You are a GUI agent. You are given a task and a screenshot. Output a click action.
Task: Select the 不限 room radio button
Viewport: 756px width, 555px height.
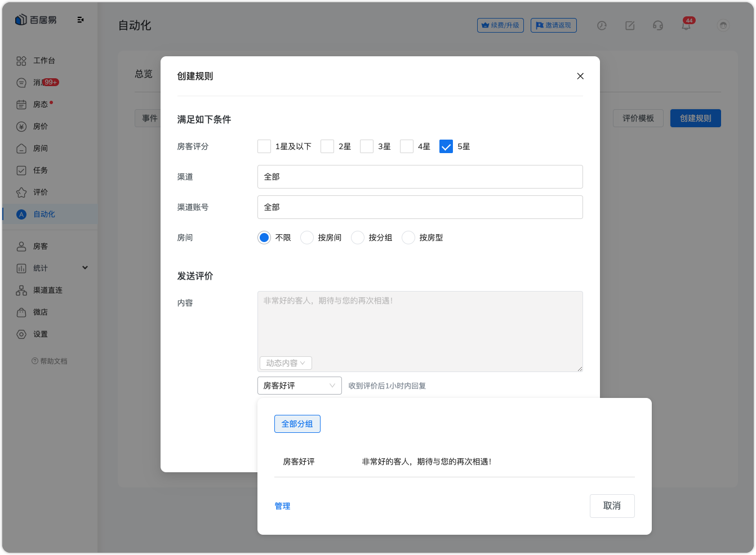tap(264, 238)
